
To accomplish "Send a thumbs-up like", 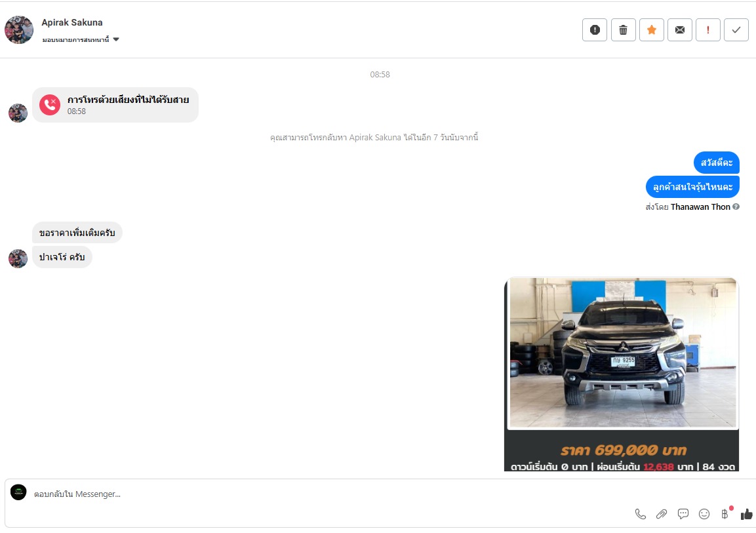I will 746,514.
